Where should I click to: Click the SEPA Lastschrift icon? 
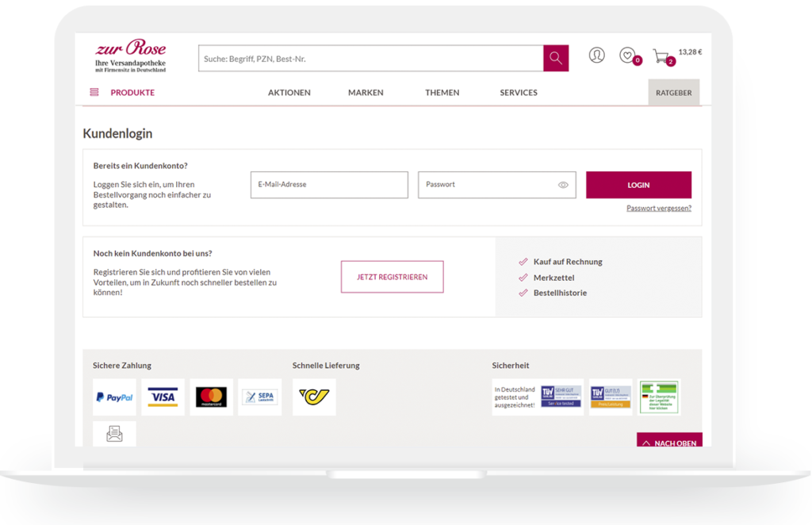pyautogui.click(x=260, y=397)
